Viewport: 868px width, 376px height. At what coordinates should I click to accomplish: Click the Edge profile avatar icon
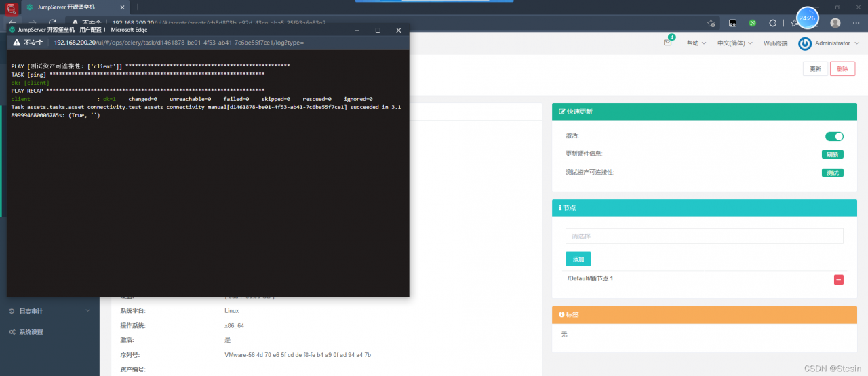(x=835, y=23)
